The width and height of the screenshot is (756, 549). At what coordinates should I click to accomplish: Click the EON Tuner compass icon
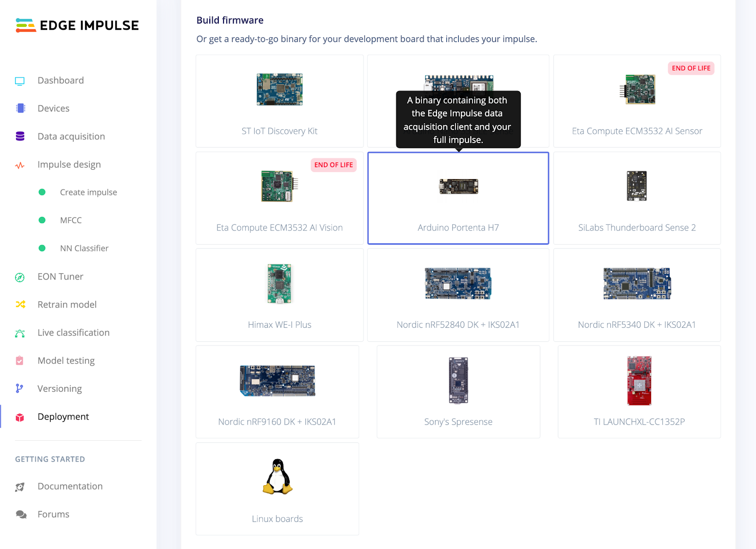(x=20, y=277)
